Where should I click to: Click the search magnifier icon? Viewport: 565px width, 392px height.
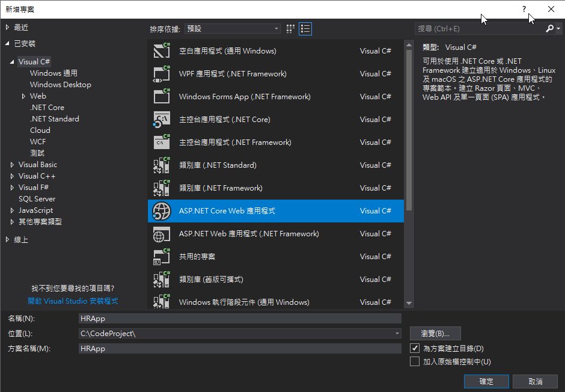[549, 28]
